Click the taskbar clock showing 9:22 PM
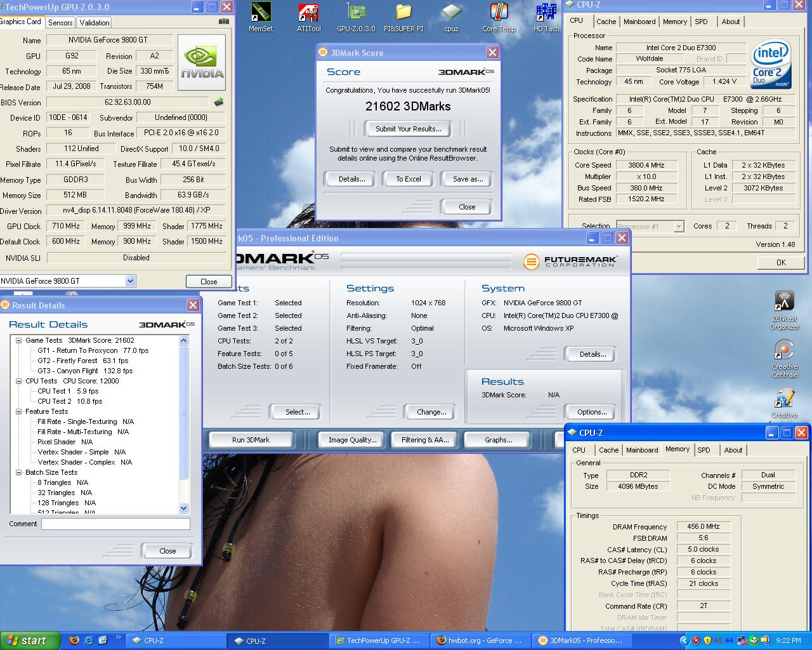Screen dimensions: 812x650 click(788, 640)
